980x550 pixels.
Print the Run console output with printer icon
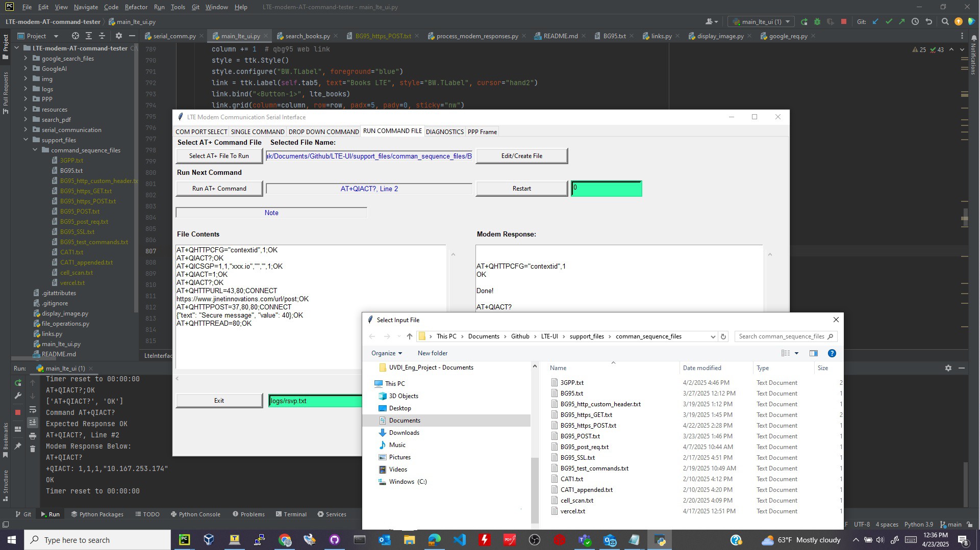[x=32, y=435]
